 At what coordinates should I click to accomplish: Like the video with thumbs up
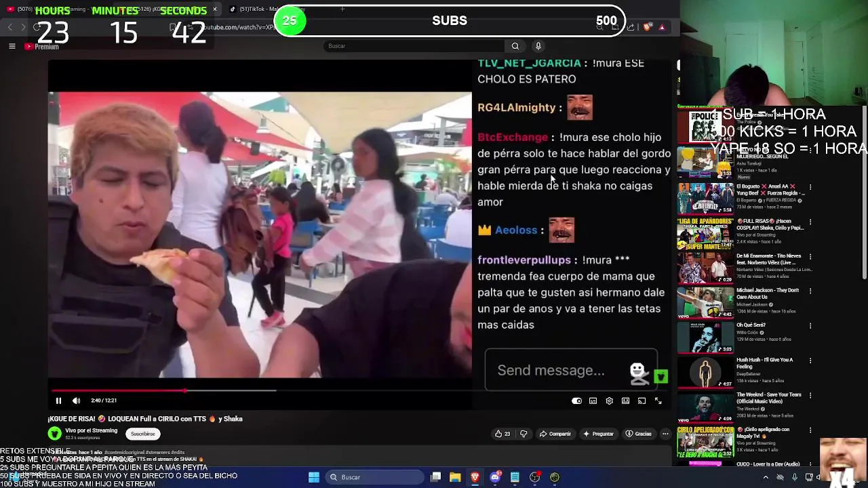tap(502, 434)
